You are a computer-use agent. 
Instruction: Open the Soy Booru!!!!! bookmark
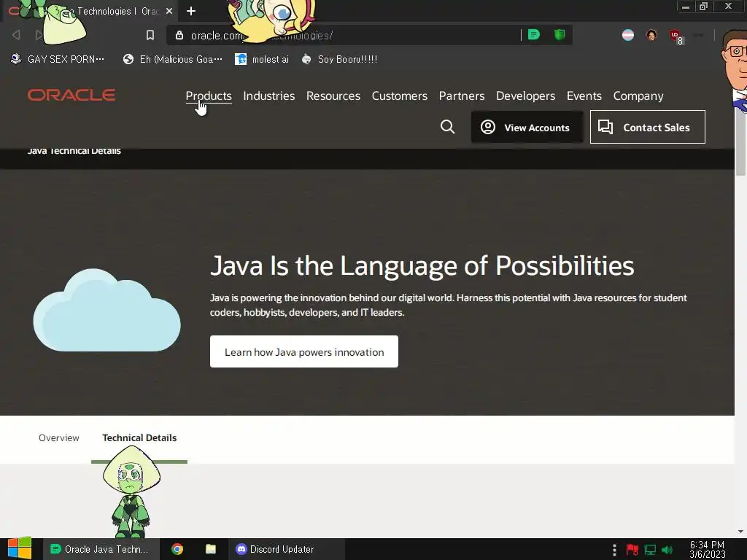tap(340, 59)
